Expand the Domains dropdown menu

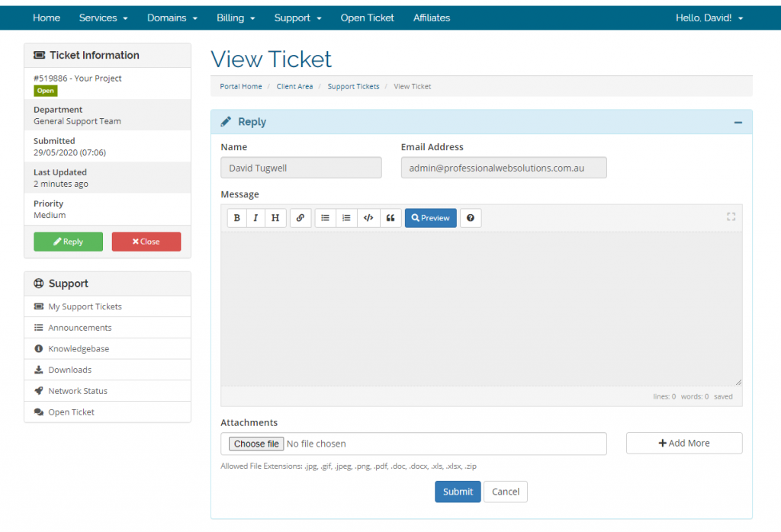tap(172, 18)
